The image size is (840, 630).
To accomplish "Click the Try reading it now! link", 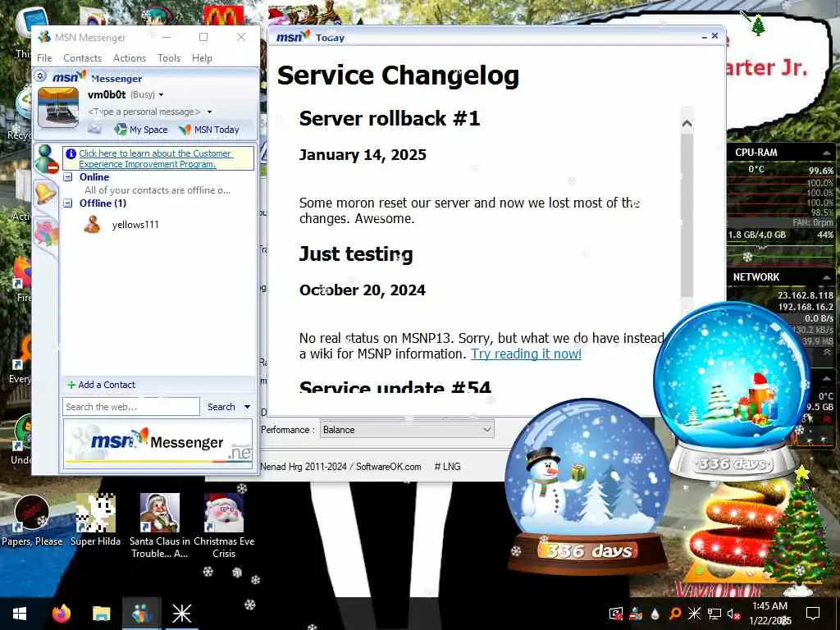I will point(526,354).
